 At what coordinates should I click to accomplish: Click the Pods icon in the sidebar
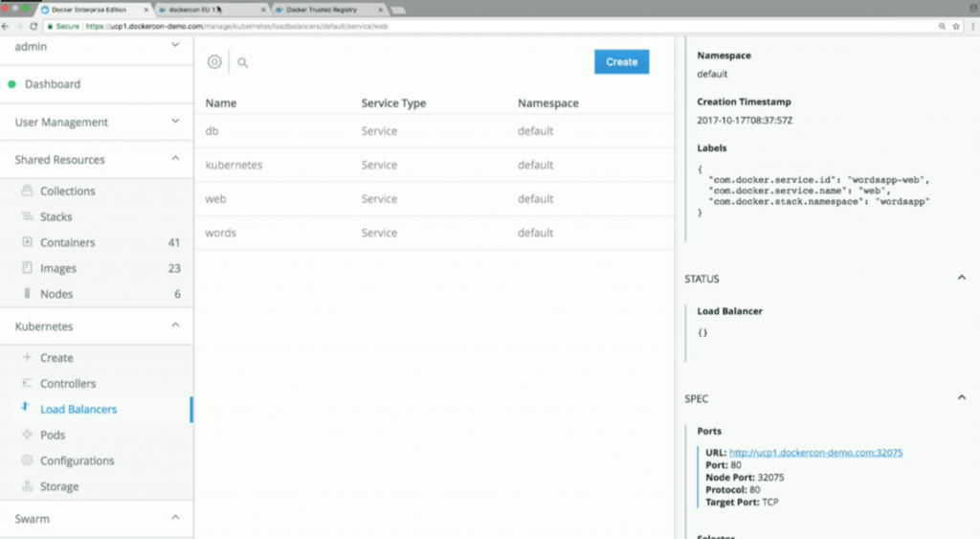point(27,434)
